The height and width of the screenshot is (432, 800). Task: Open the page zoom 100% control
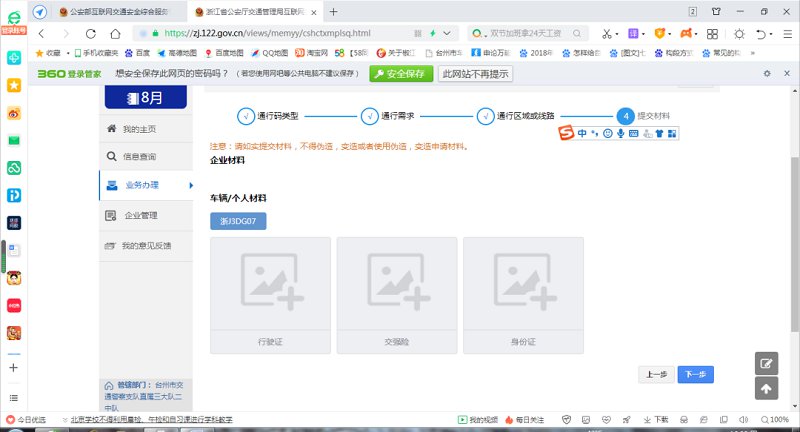tap(775, 420)
